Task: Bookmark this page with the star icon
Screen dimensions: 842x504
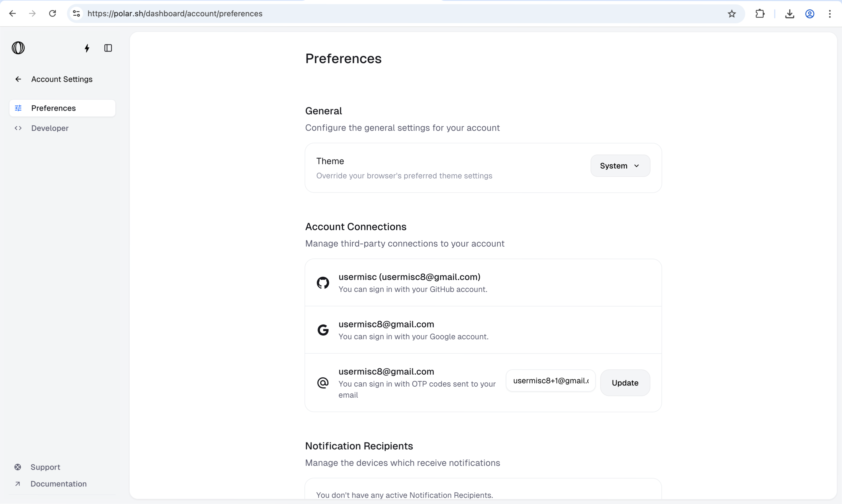Action: 731,14
